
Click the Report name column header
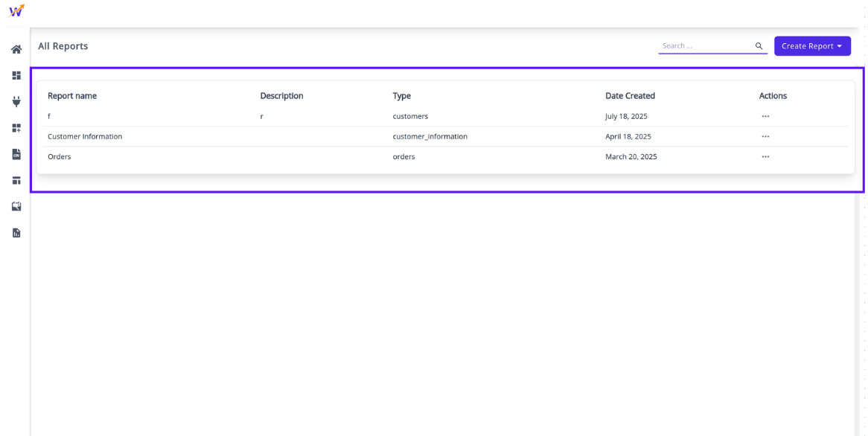click(x=72, y=96)
